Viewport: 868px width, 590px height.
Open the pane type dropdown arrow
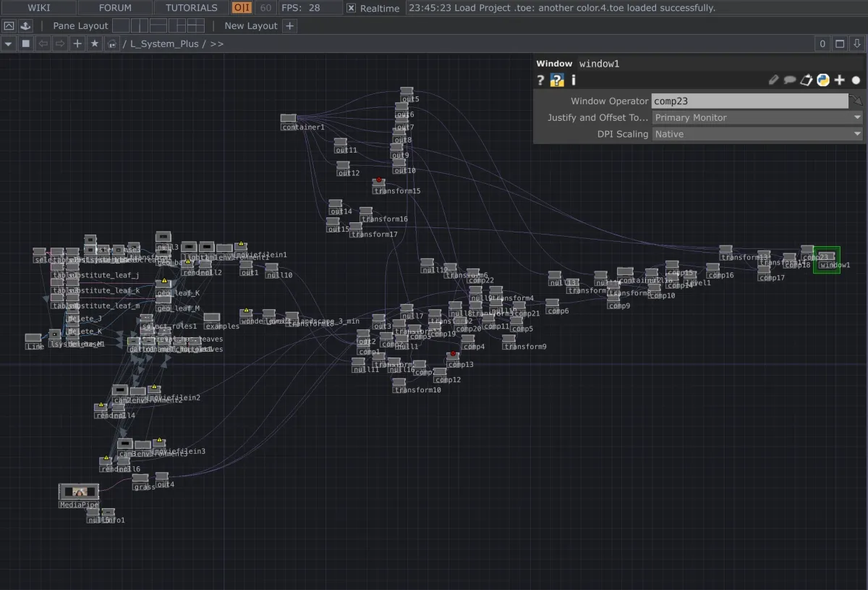(9, 43)
